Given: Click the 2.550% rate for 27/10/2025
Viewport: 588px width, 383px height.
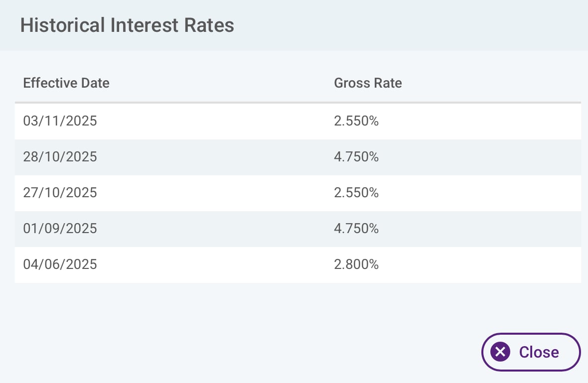Looking at the screenshot, I should click(356, 193).
